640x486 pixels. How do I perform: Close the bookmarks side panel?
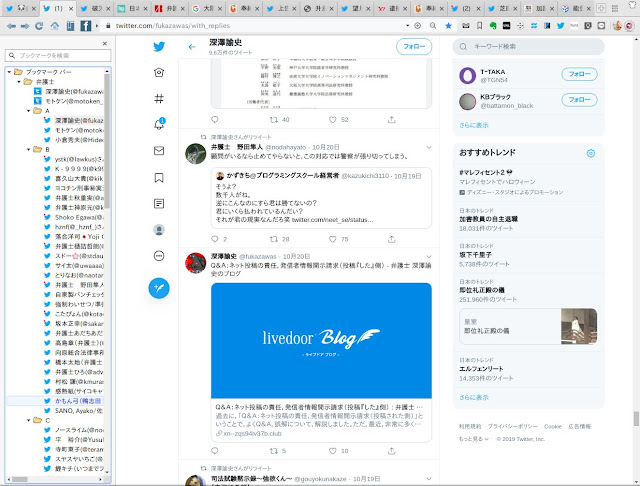[105, 43]
